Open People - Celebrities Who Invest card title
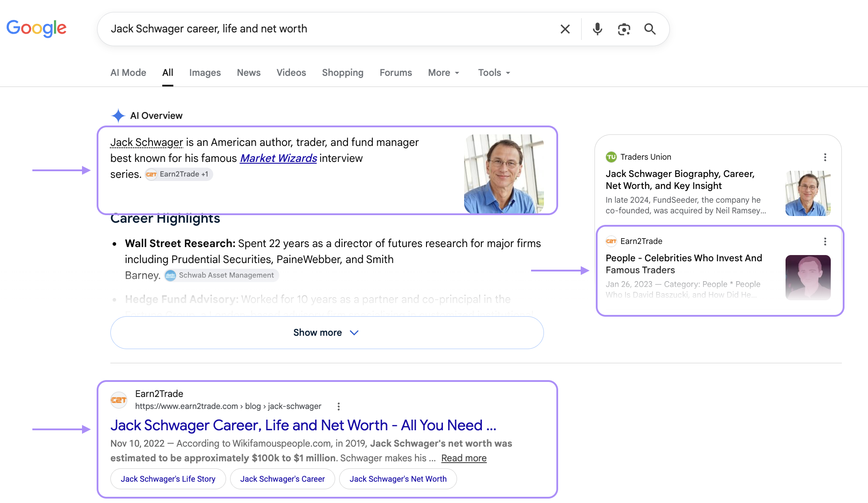 (x=684, y=264)
